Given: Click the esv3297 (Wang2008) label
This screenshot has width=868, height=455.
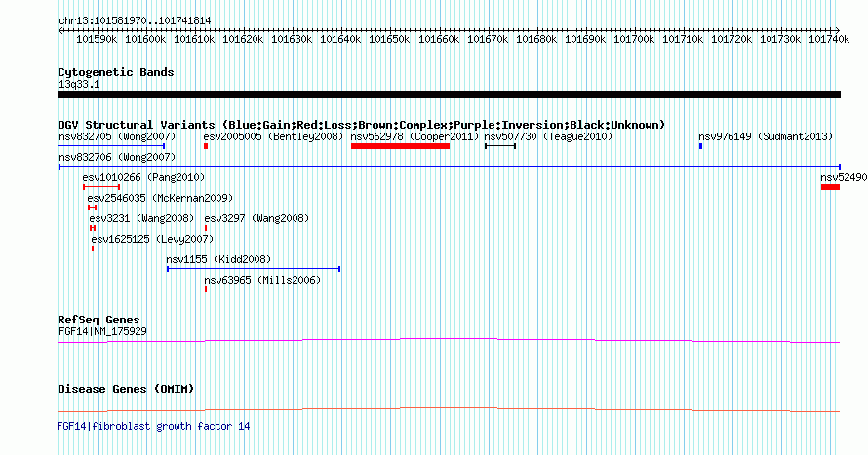Looking at the screenshot, I should click(x=256, y=218).
